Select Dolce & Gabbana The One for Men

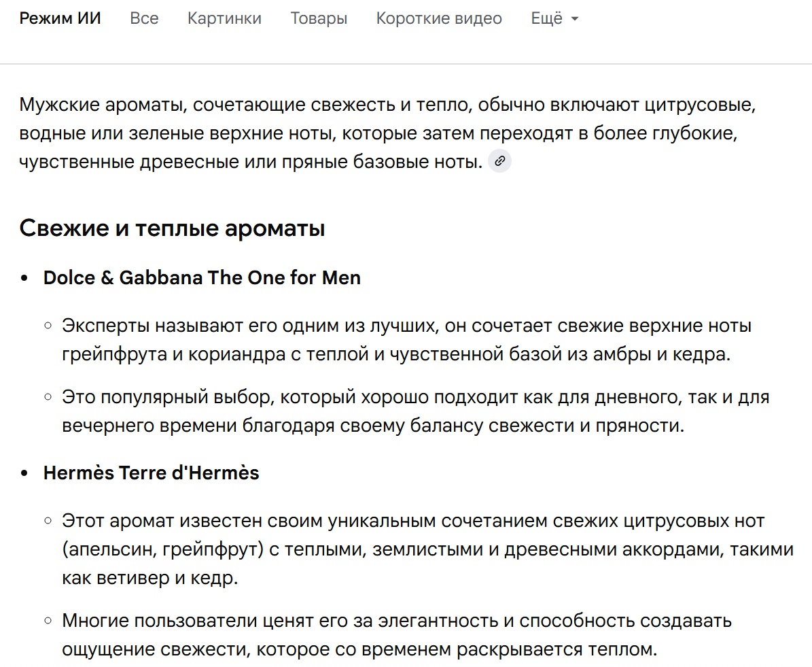click(202, 278)
